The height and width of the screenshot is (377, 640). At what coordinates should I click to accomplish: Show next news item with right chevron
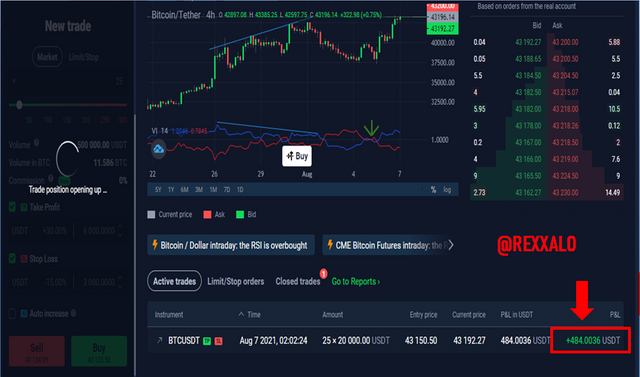click(451, 245)
